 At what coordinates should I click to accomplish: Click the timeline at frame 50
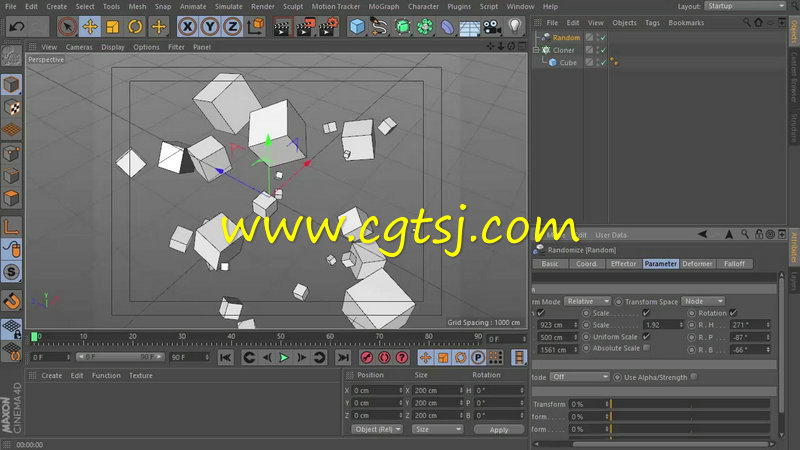tap(281, 337)
